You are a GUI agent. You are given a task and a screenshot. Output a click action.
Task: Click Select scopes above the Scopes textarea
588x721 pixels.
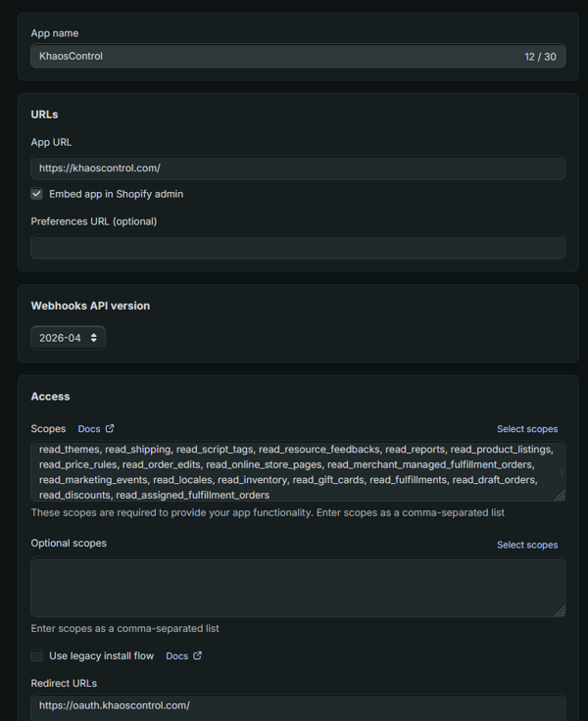527,429
